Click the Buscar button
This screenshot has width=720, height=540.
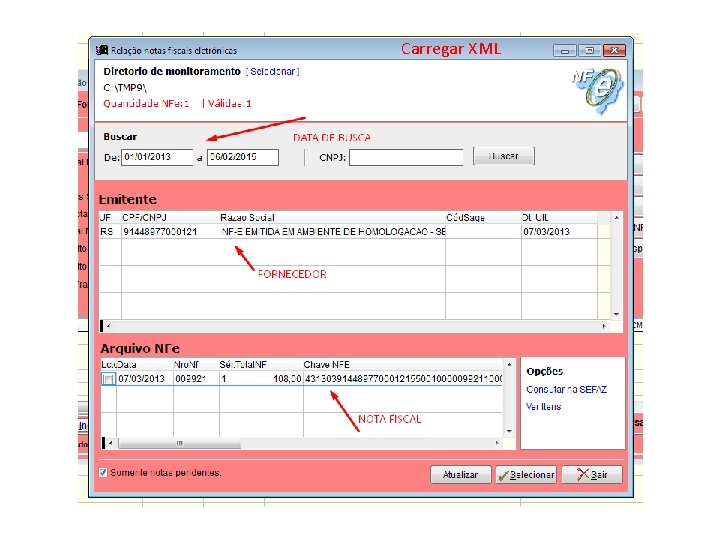pyautogui.click(x=504, y=156)
